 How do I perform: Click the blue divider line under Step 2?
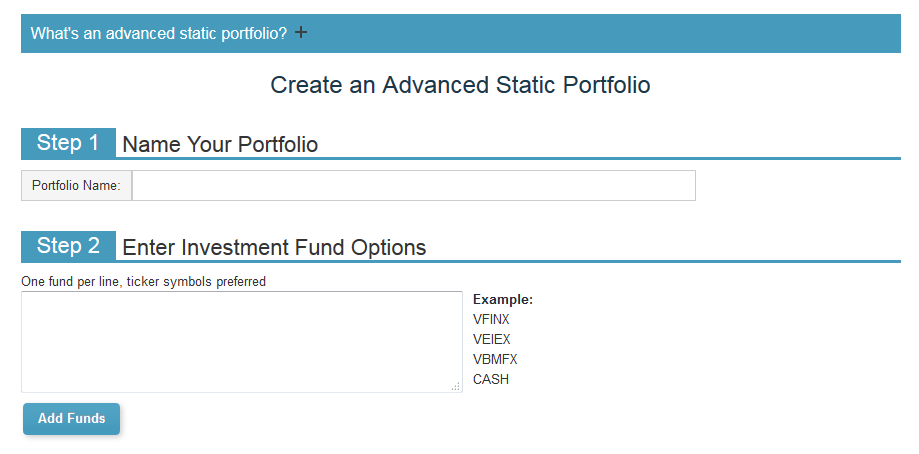(x=508, y=261)
